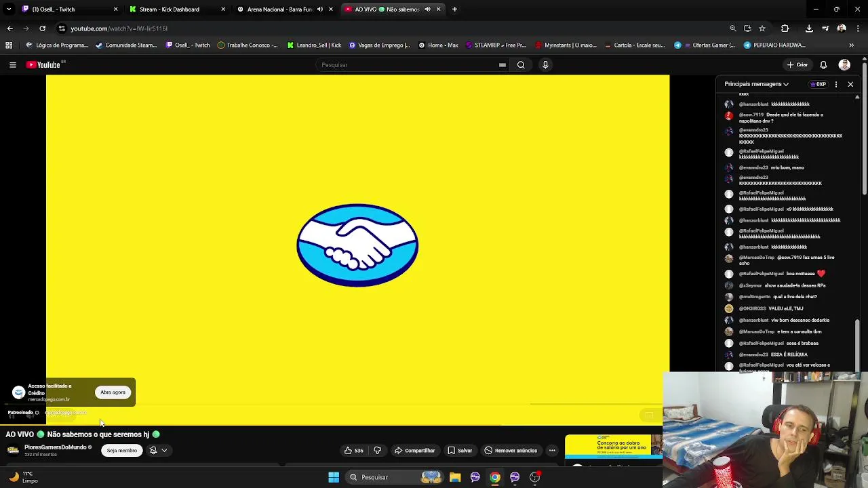
Task: Dislike the live video
Action: tap(377, 451)
